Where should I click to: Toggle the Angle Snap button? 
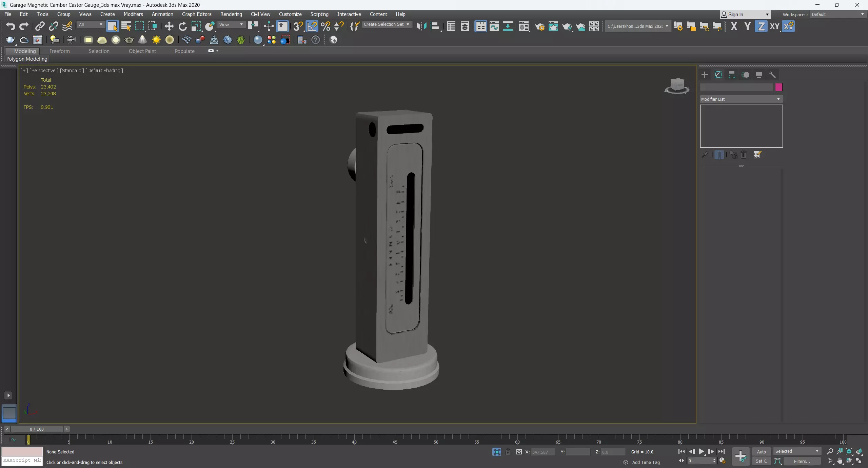(312, 26)
